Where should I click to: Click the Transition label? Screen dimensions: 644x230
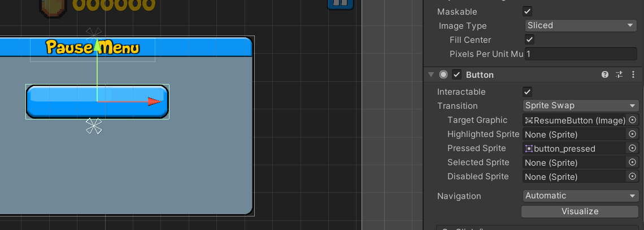tap(457, 106)
